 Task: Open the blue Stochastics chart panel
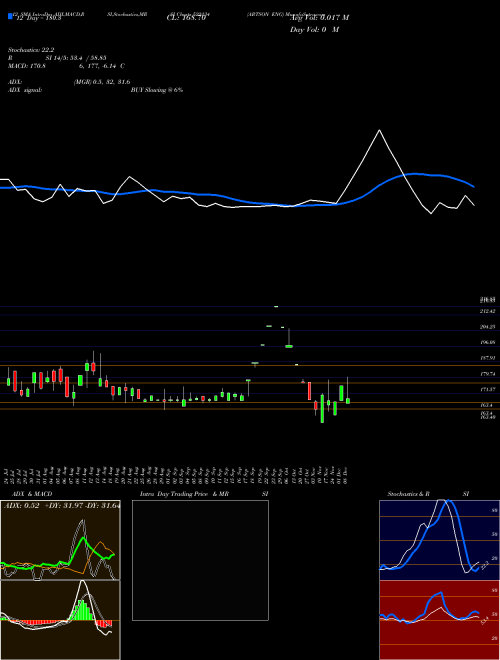point(439,540)
